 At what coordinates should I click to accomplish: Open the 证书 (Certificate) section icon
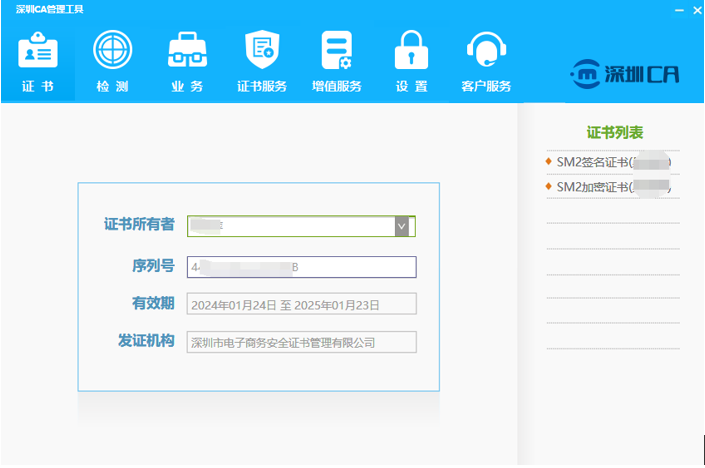coord(38,51)
